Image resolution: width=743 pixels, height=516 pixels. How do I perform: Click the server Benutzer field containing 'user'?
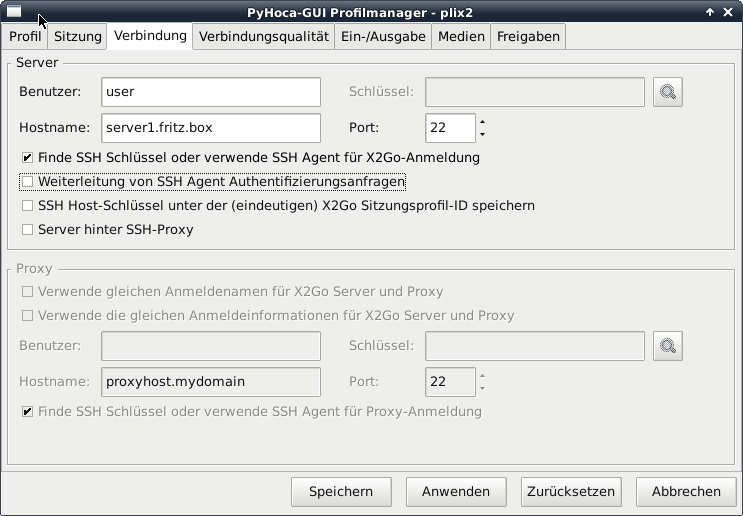click(x=211, y=92)
